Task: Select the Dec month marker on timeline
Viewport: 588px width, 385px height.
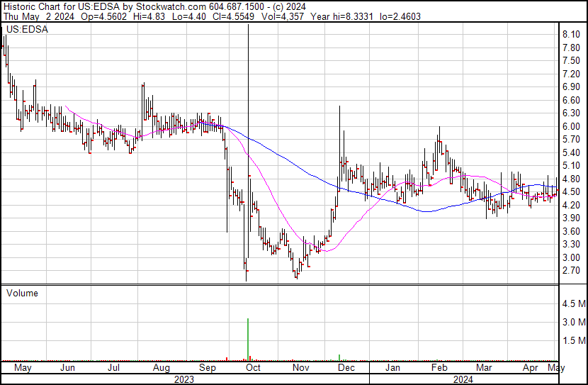Action: click(346, 368)
